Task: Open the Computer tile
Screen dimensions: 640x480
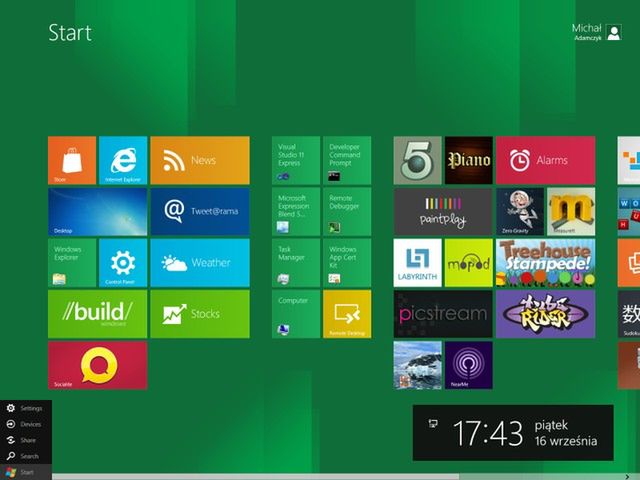Action: click(296, 314)
